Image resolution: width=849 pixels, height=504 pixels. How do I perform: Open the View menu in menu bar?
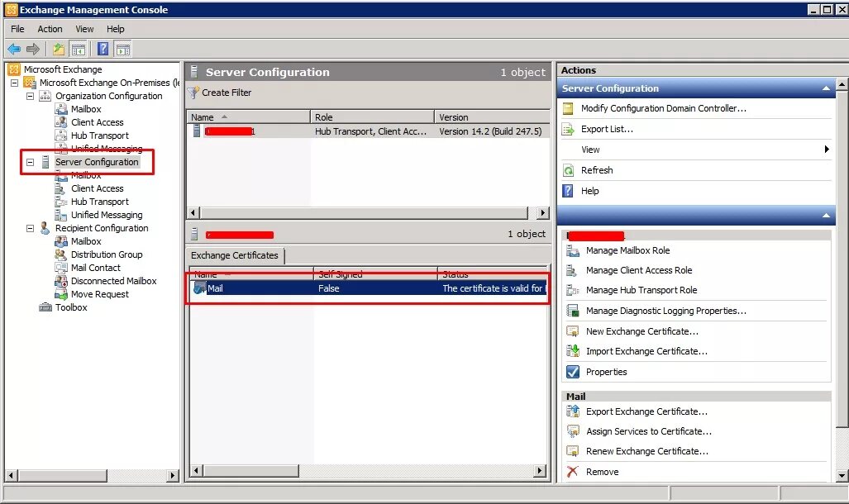pyautogui.click(x=84, y=29)
